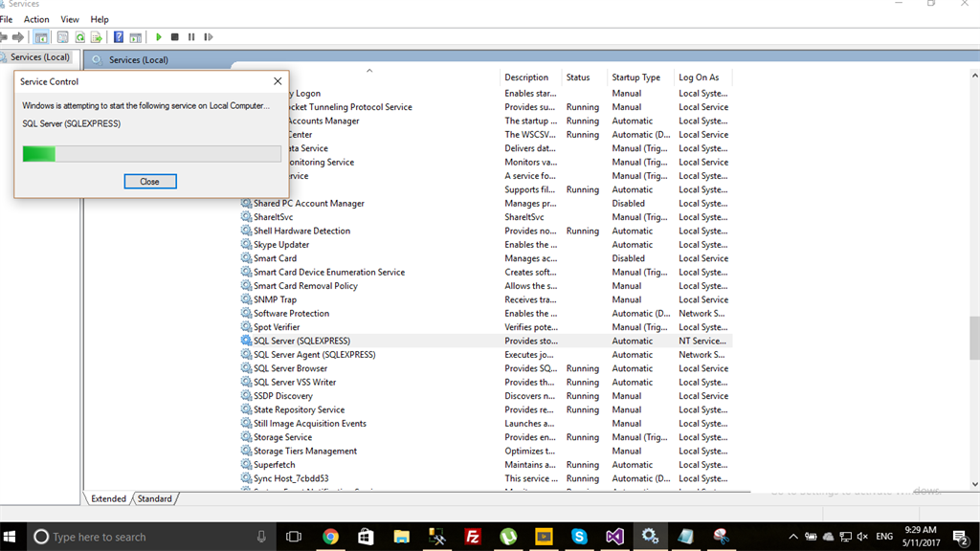Click the SQL Server (SQLEXPRESS) gear icon
This screenshot has height=551, width=980.
click(x=246, y=341)
